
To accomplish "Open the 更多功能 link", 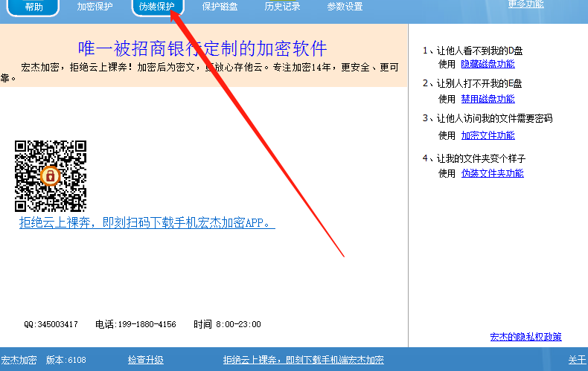I will click(x=525, y=4).
